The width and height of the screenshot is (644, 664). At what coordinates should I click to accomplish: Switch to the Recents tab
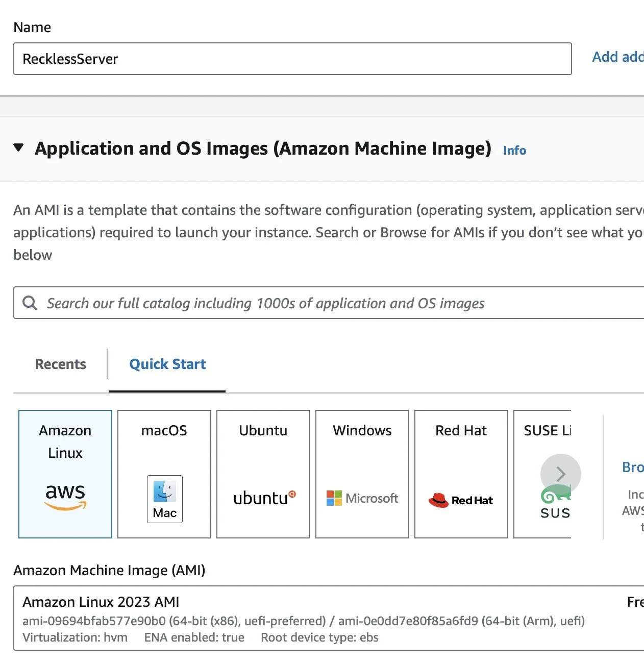click(x=60, y=364)
